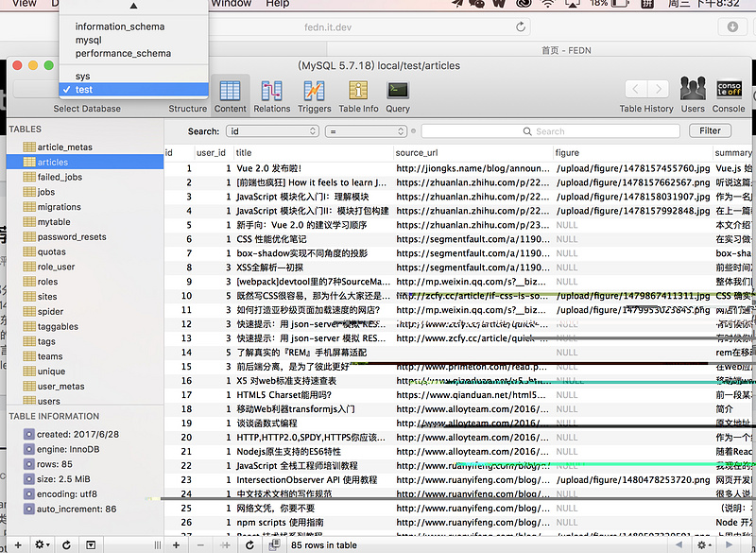Go forward in Table History
Viewport: 756px width, 553px height.
[x=658, y=89]
